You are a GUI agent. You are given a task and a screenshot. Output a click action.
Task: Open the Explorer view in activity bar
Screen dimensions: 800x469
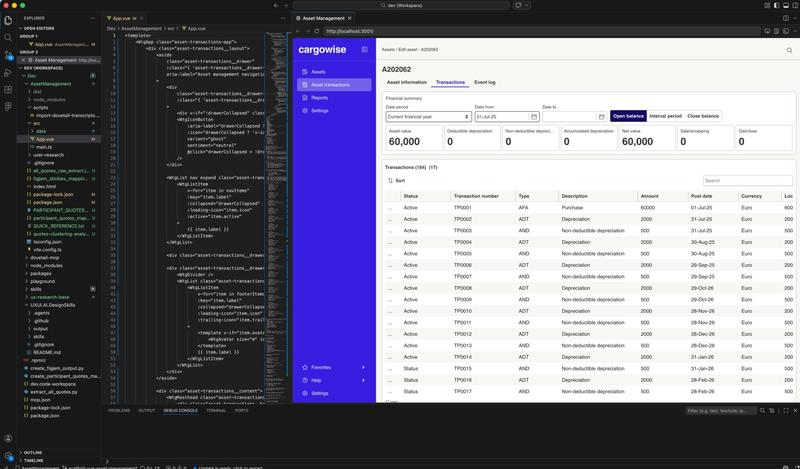coord(9,20)
